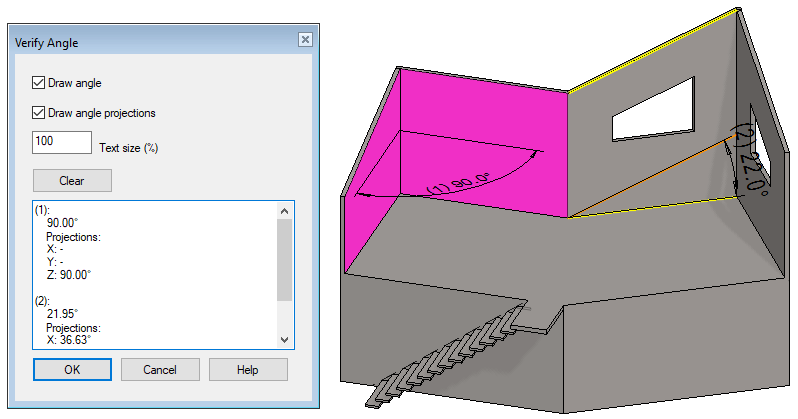Viewport: 798px width, 419px height.
Task: Click the Text size percentage field
Action: [x=62, y=142]
